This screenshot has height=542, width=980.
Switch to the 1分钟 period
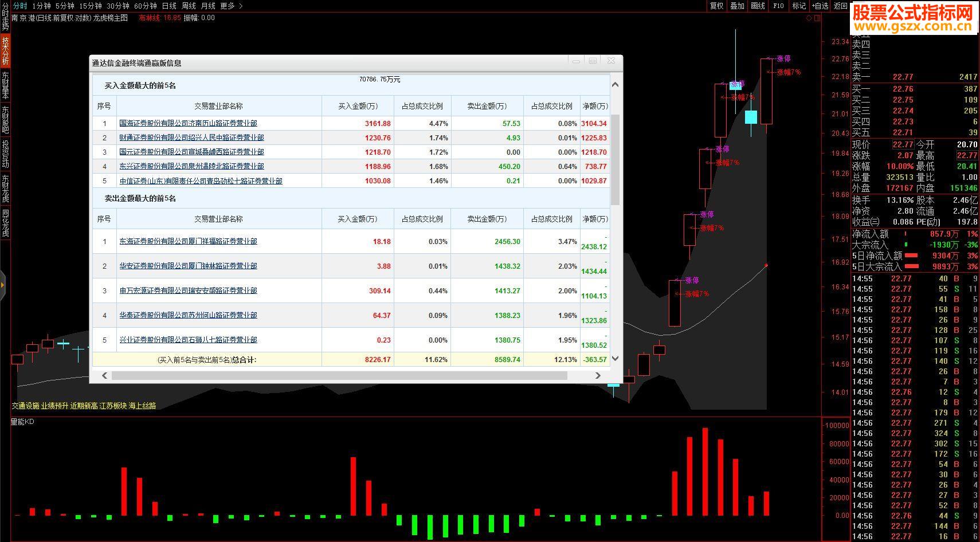click(x=42, y=6)
